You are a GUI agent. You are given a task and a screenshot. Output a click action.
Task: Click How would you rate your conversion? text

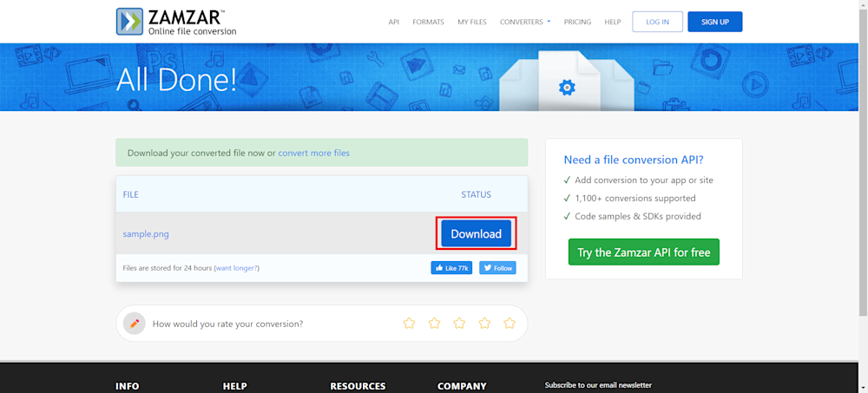tap(227, 324)
